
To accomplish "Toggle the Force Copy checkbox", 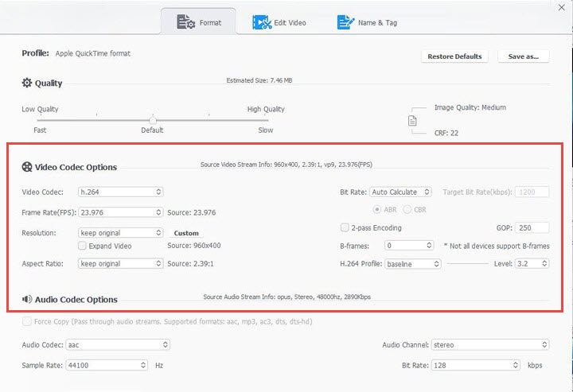I will click(x=27, y=321).
